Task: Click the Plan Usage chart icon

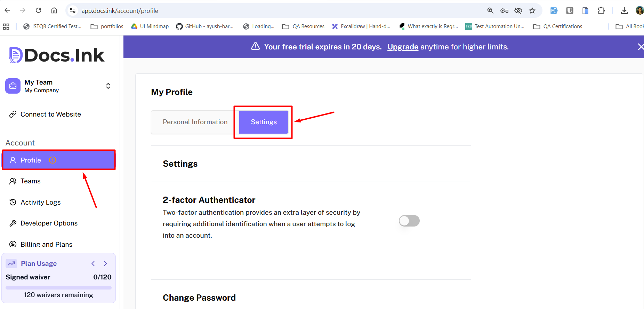Action: 11,263
